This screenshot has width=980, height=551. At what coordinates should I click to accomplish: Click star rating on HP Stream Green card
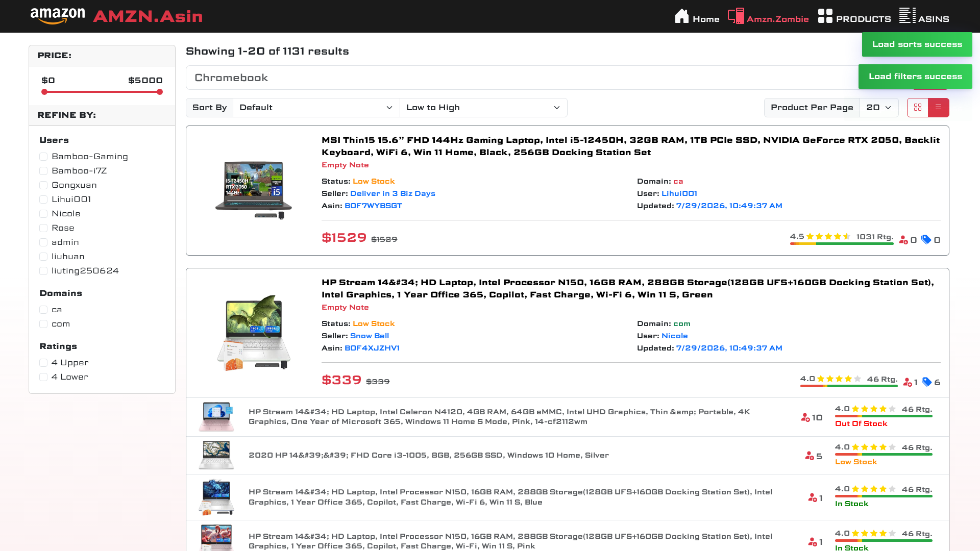point(839,379)
